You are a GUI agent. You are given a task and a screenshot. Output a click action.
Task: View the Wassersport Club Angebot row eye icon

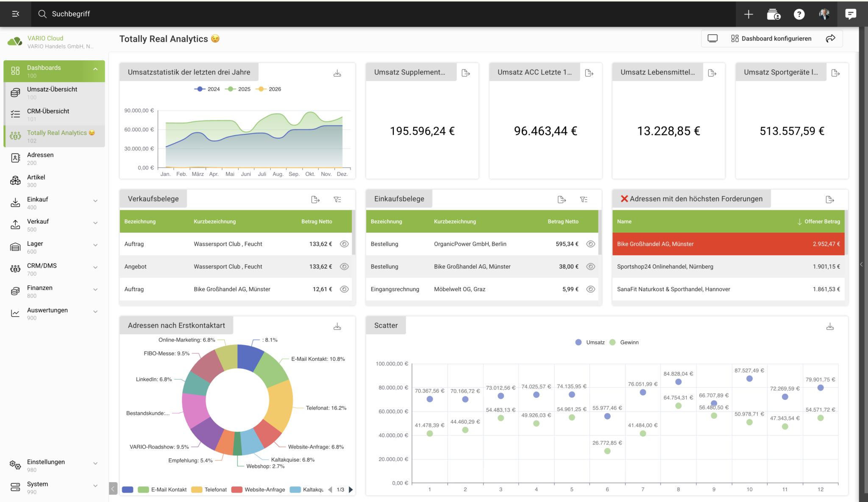[344, 267]
